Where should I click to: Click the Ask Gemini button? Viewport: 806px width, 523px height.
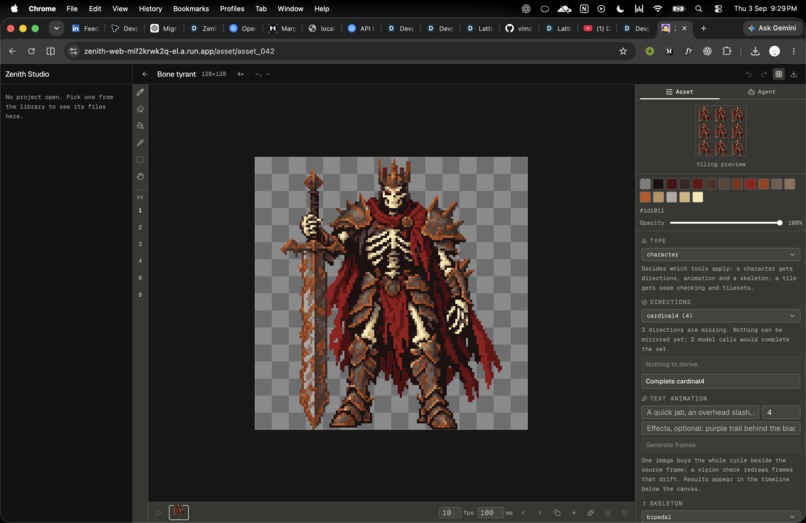pyautogui.click(x=773, y=28)
